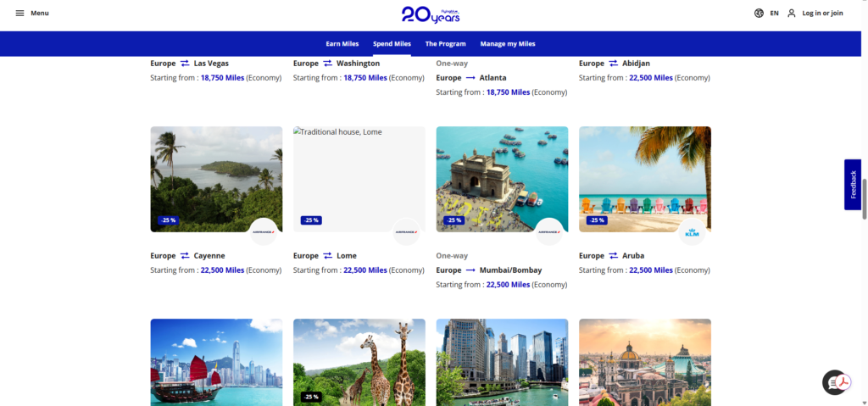Select the Spend Miles tab
868x406 pixels.
tap(392, 44)
